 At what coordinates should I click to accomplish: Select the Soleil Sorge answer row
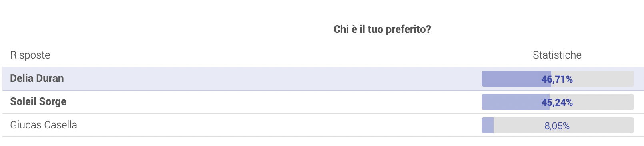[322, 102]
